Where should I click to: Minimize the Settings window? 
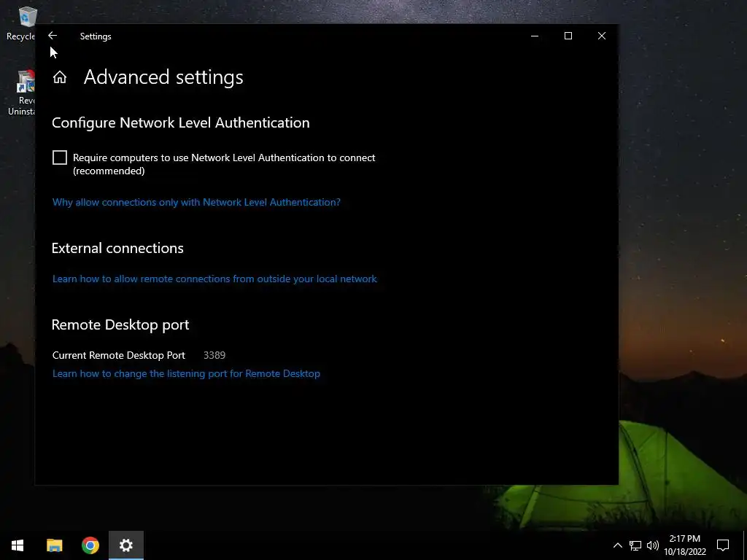click(535, 36)
